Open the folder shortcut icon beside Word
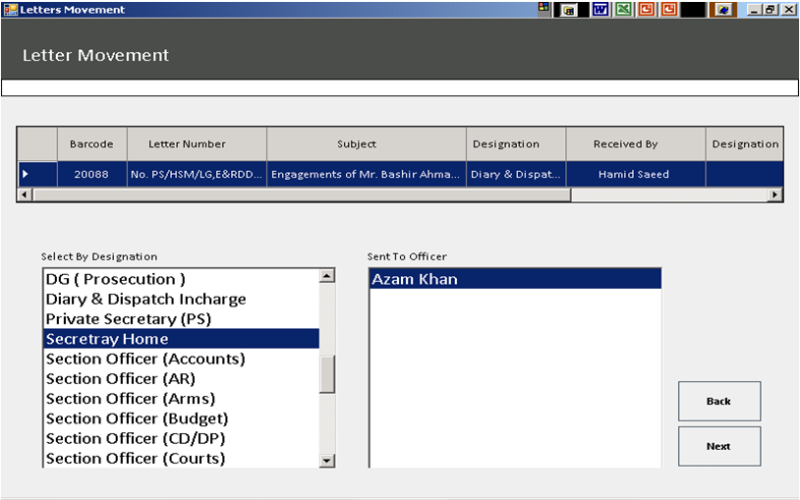Viewport: 800px width, 500px height. pos(568,10)
